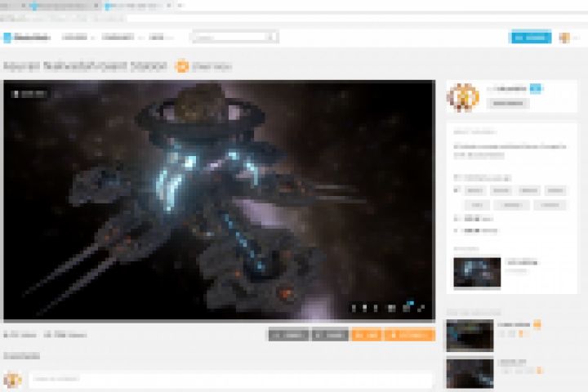Image resolution: width=588 pixels, height=392 pixels.
Task: Click the gray button under the author name
Action: click(x=508, y=103)
